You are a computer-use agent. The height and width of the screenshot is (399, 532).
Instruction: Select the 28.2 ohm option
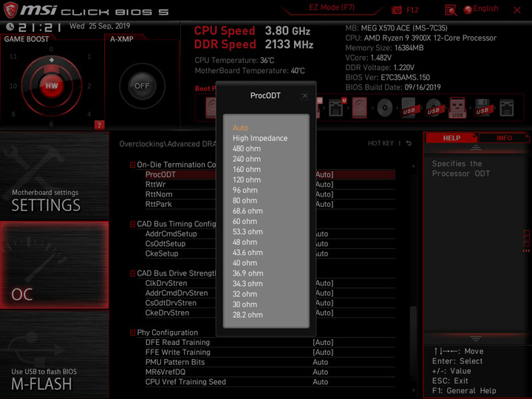[x=248, y=315]
